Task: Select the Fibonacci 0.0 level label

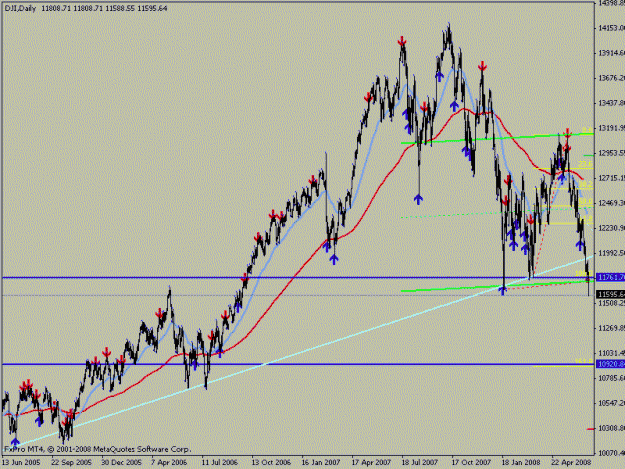Action: click(587, 130)
